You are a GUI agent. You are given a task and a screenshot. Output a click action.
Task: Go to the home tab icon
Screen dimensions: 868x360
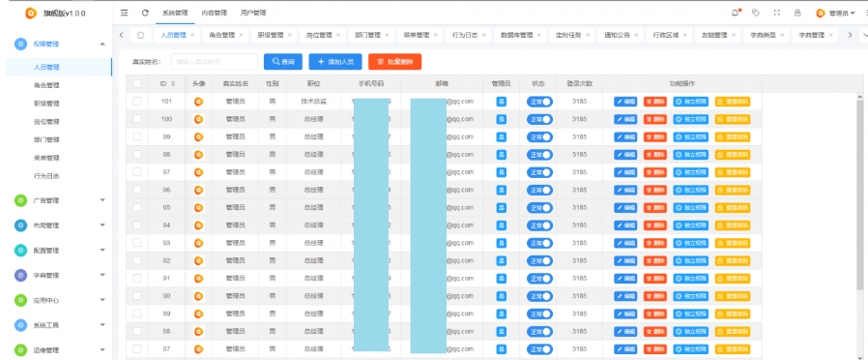coord(140,35)
